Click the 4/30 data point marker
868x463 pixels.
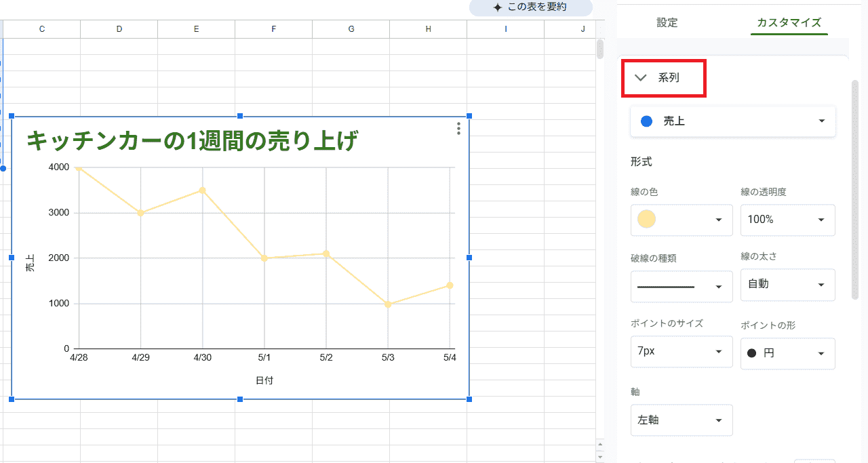click(202, 190)
